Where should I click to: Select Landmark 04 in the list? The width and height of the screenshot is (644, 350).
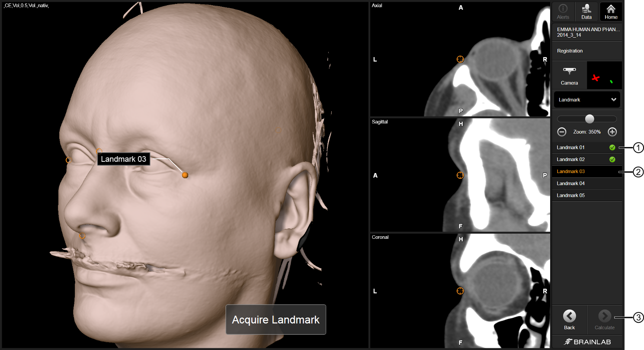click(x=587, y=183)
